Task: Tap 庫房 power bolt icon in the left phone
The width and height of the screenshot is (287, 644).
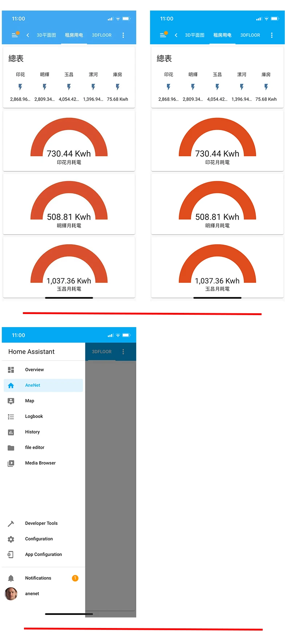Action: (x=118, y=87)
